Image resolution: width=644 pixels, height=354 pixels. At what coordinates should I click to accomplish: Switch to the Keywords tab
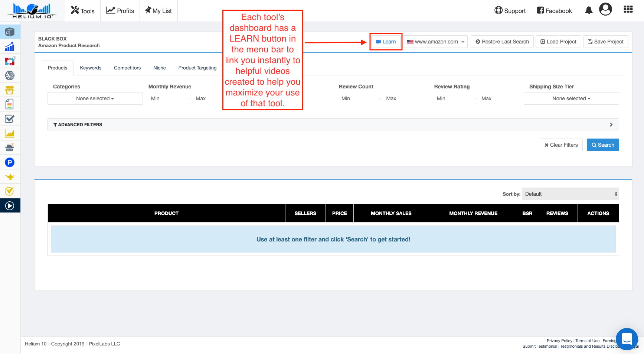[x=91, y=68]
